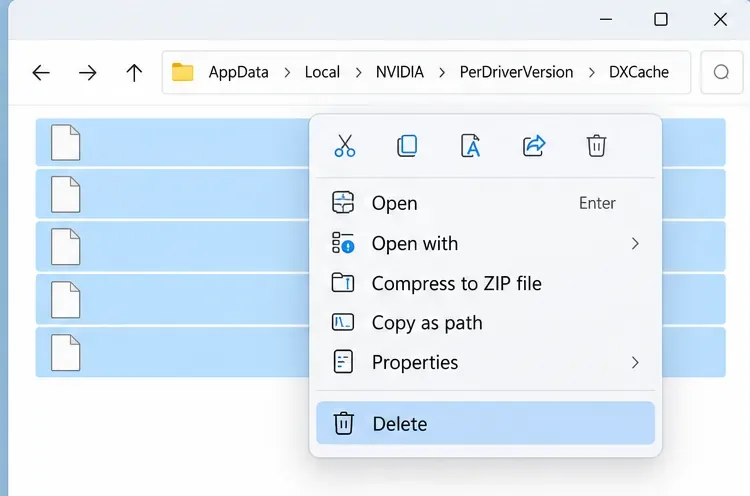Go up one folder level
750x496 pixels.
134,73
